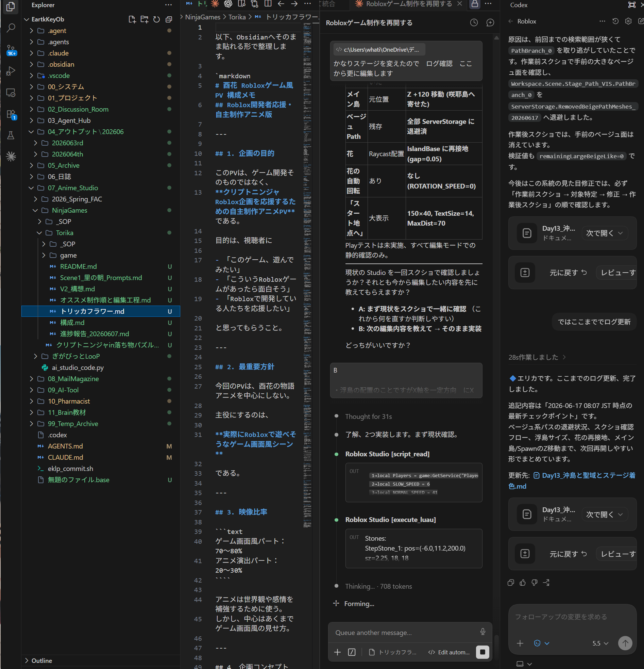Viewport: 644px width, 669px height.
Task: Open editor more actions menu
Action: pyautogui.click(x=307, y=4)
